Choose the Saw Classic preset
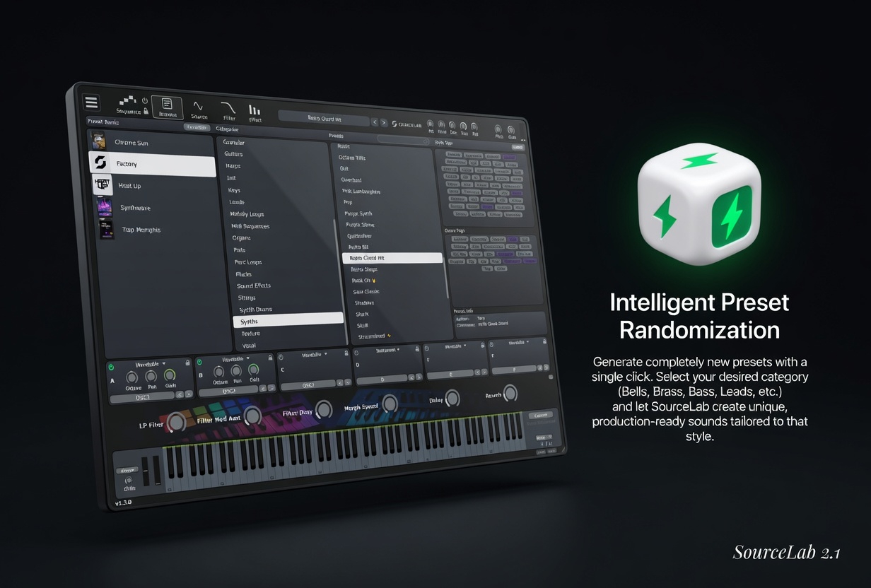The height and width of the screenshot is (588, 871). coord(366,291)
